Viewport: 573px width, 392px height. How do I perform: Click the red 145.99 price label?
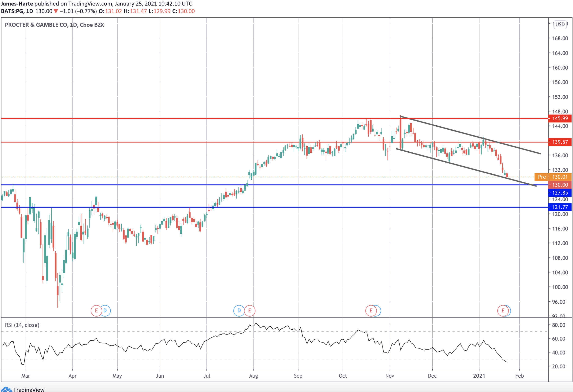[x=560, y=118]
